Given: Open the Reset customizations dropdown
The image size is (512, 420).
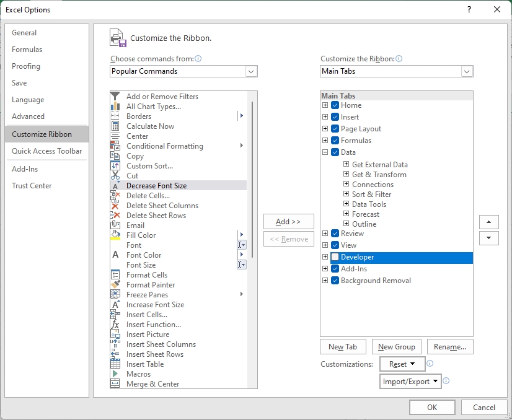Looking at the screenshot, I should click(x=402, y=364).
